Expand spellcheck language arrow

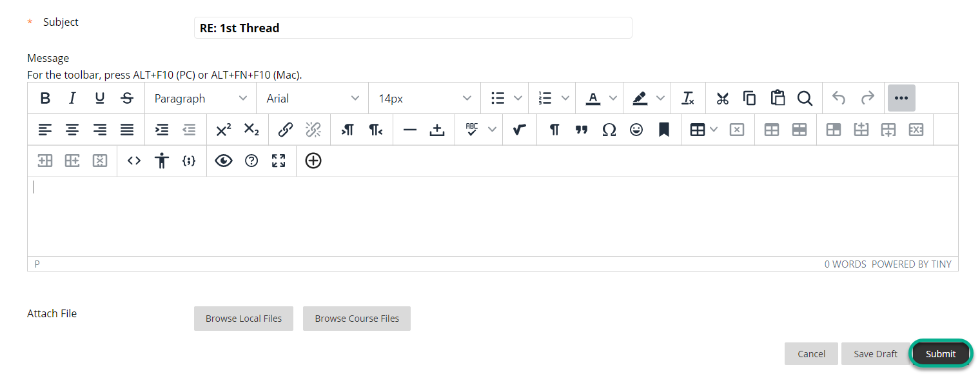492,130
